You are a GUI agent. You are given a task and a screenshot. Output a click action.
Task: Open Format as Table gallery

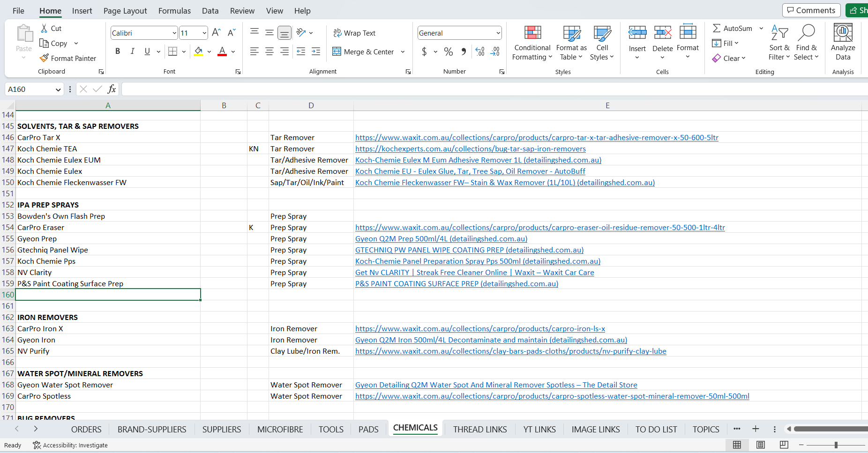(571, 43)
